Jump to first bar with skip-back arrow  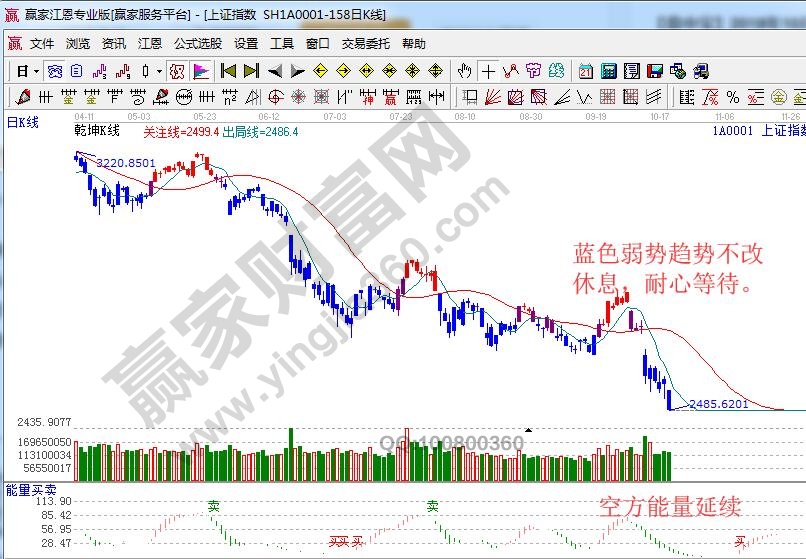228,71
